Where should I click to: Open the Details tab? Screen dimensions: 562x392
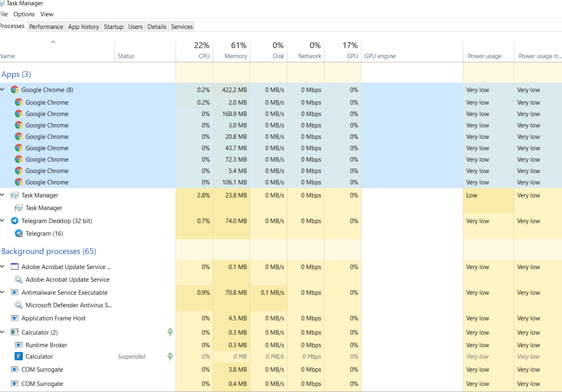[x=157, y=27]
